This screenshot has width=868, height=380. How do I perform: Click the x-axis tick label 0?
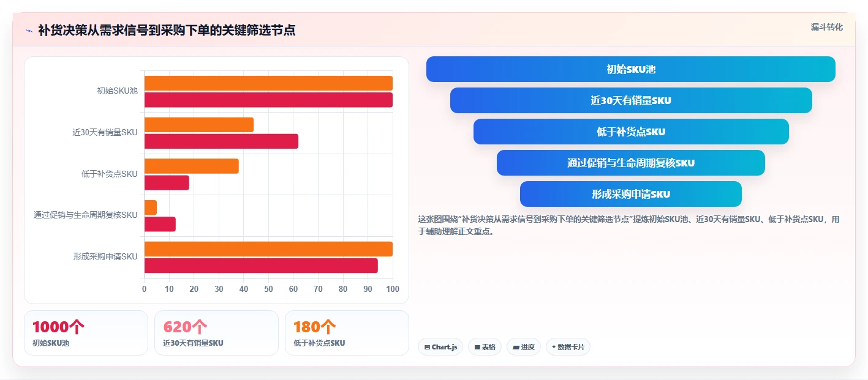pyautogui.click(x=145, y=289)
